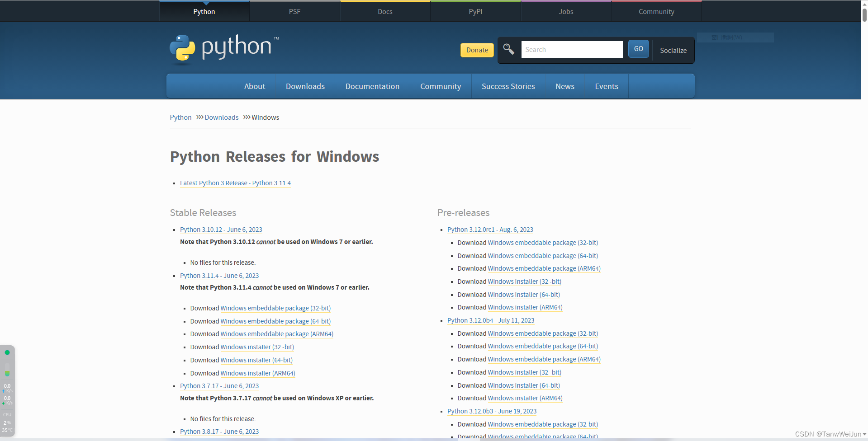The width and height of the screenshot is (868, 441).
Task: Click the green status dot in the side widget
Action: 7,352
